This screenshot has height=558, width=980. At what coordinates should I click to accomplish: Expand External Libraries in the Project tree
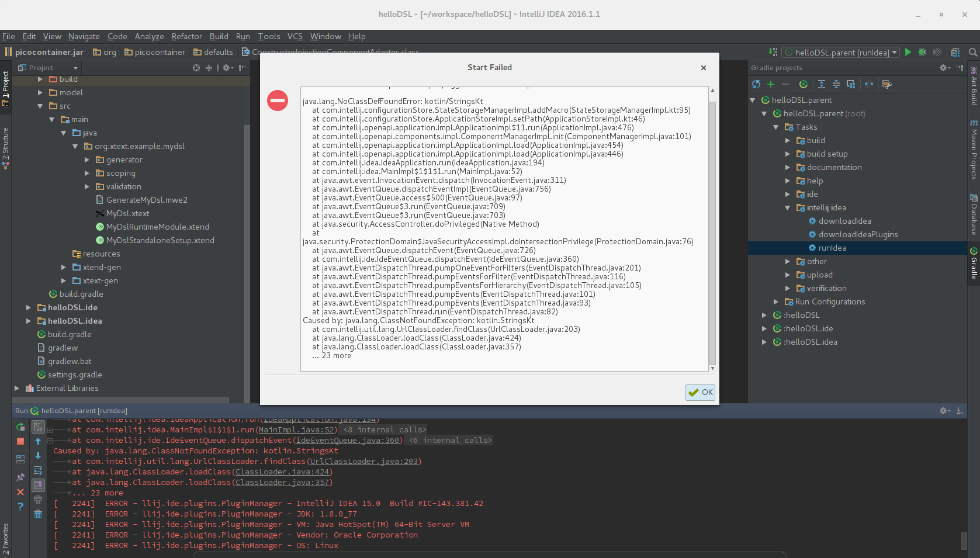[x=17, y=388]
